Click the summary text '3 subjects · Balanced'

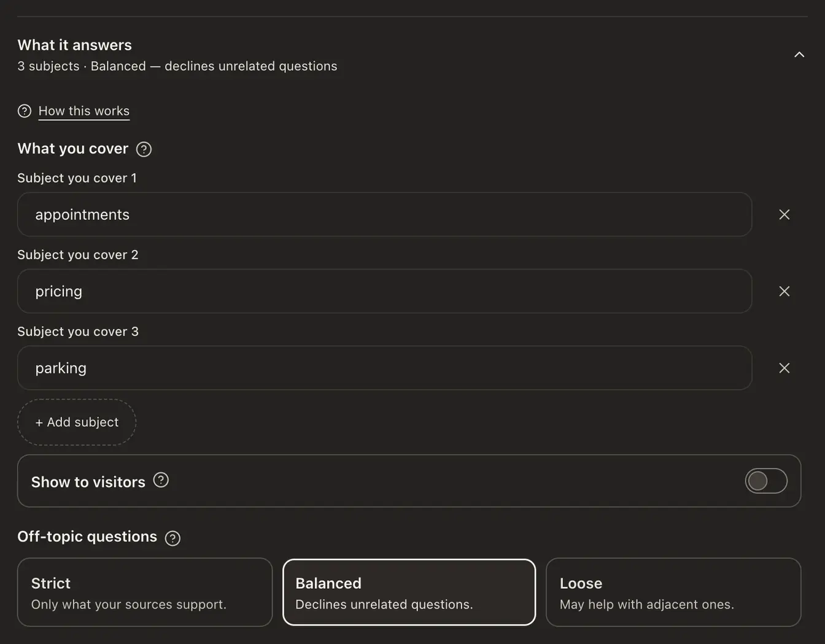82,66
